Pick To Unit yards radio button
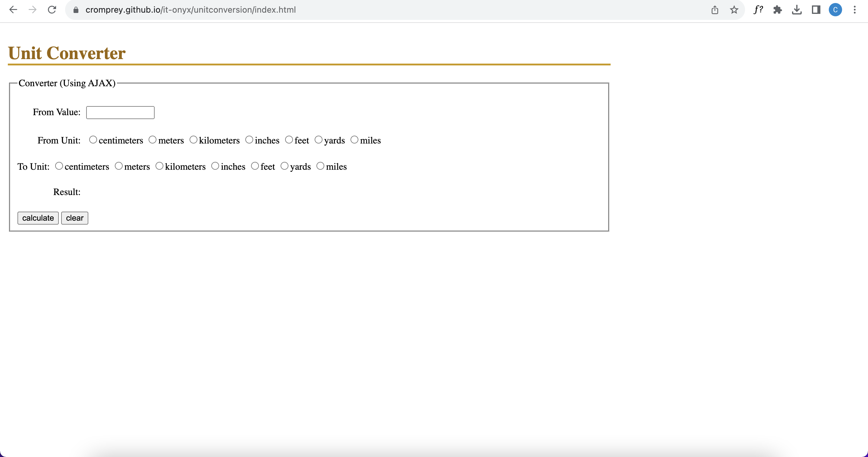 coord(285,166)
